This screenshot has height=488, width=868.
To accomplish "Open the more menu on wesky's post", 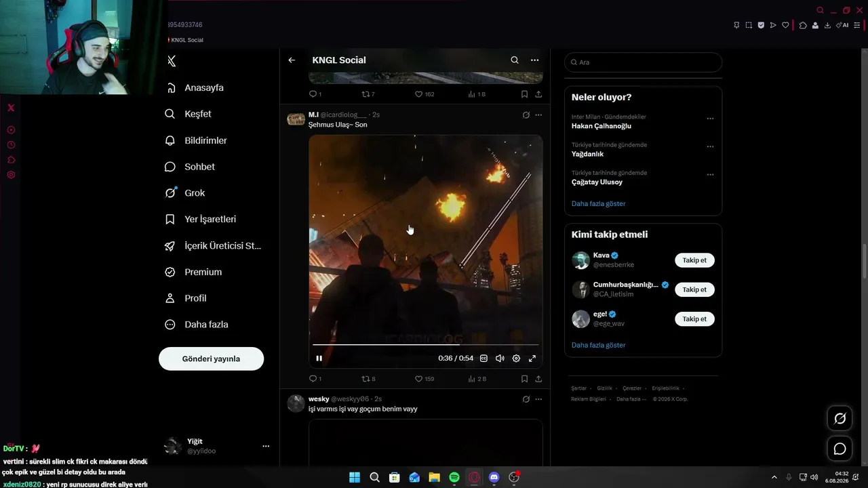I will pos(538,399).
